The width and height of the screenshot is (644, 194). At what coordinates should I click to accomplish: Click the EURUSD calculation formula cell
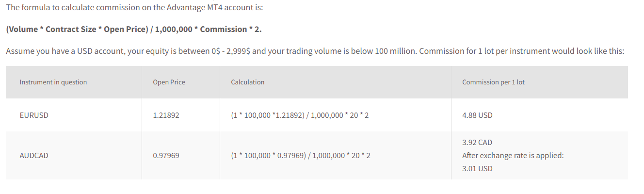[x=300, y=115]
